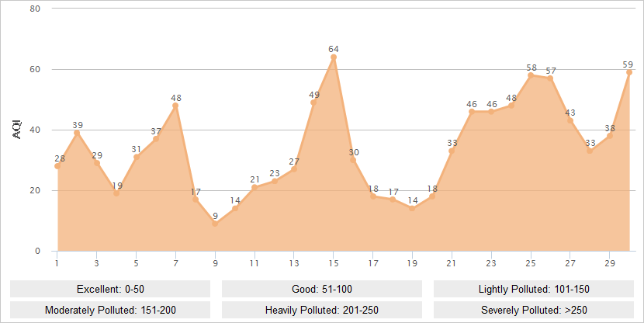Select the data point valued 30
644x323 pixels.
coord(353,160)
